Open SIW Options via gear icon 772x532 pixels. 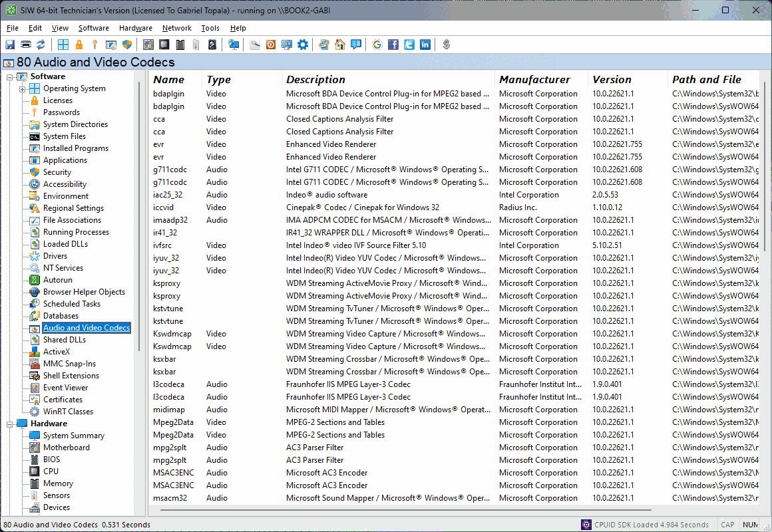coord(302,45)
